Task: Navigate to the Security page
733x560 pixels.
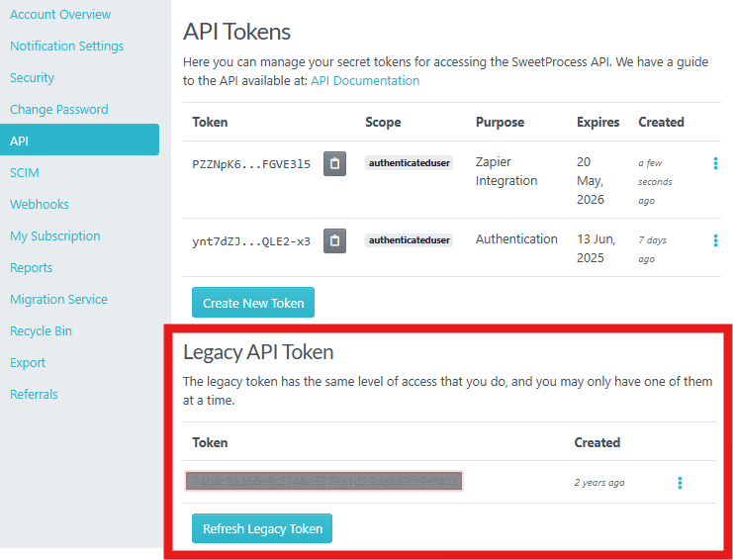Action: [32, 78]
